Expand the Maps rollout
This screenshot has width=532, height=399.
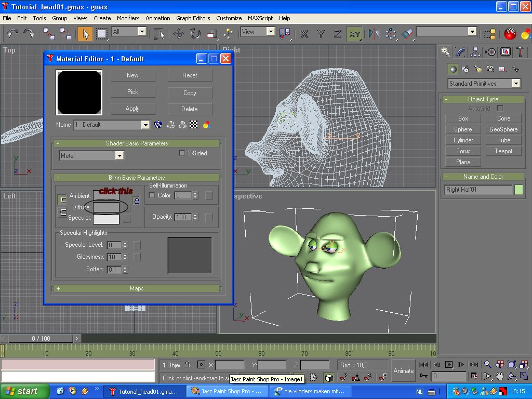[137, 288]
